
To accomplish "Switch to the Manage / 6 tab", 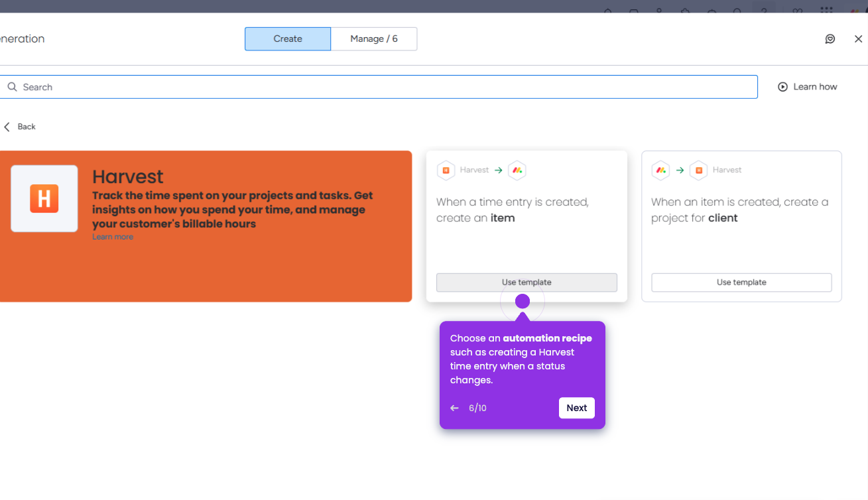I will tap(374, 39).
